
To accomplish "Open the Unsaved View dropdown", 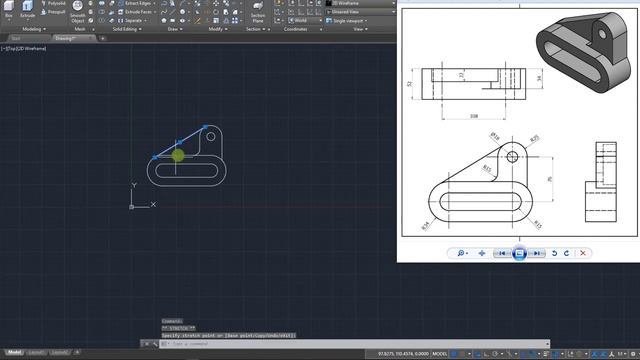I will [x=360, y=12].
